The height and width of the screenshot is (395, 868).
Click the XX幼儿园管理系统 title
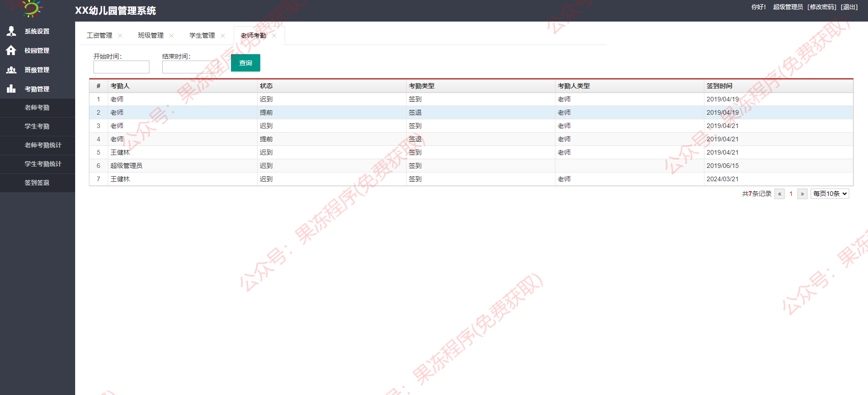click(115, 11)
